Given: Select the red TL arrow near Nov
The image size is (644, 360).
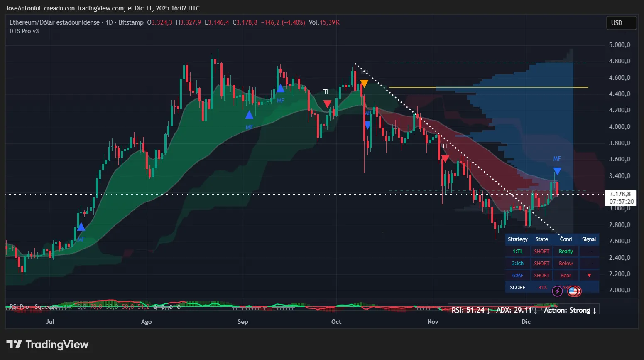Looking at the screenshot, I should pyautogui.click(x=445, y=158).
